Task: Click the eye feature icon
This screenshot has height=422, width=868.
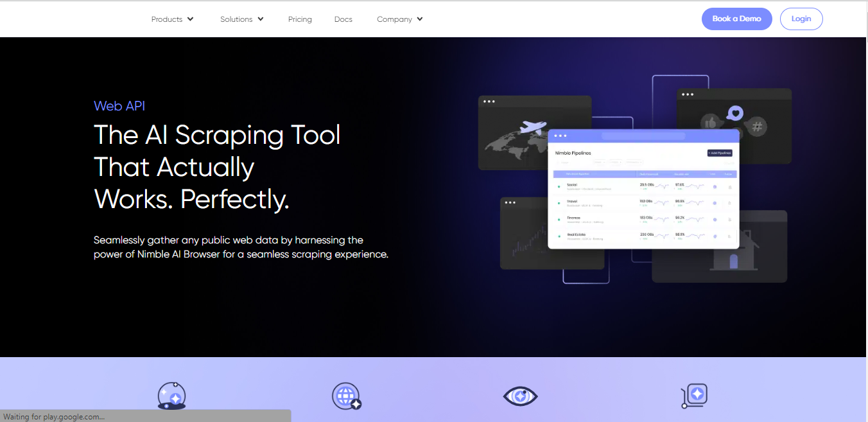Action: pos(520,396)
